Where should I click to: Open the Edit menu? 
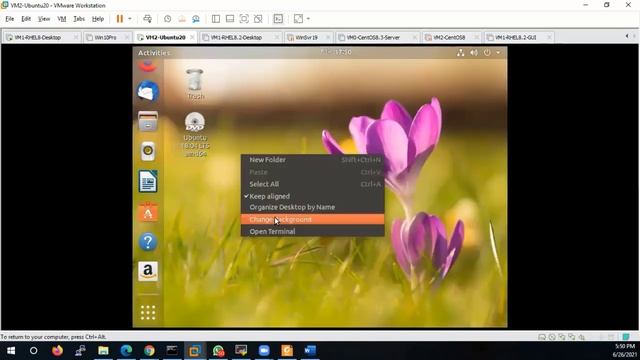[x=26, y=19]
